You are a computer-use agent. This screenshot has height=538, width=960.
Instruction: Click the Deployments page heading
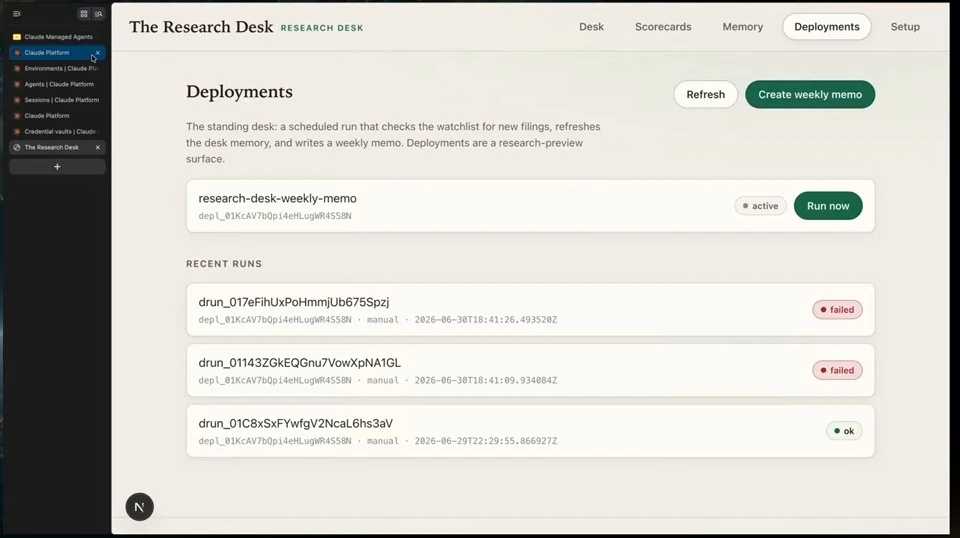click(239, 92)
